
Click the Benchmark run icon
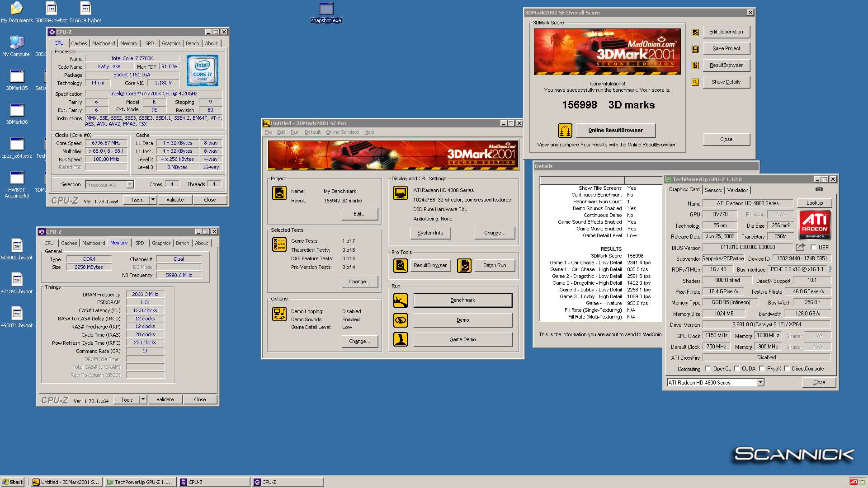[401, 300]
